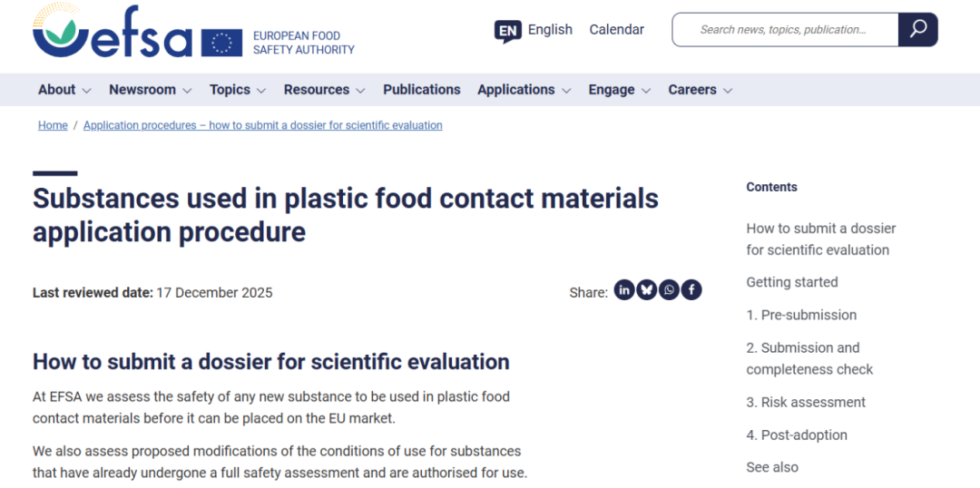
Task: Expand the Applications menu
Action: coord(524,90)
